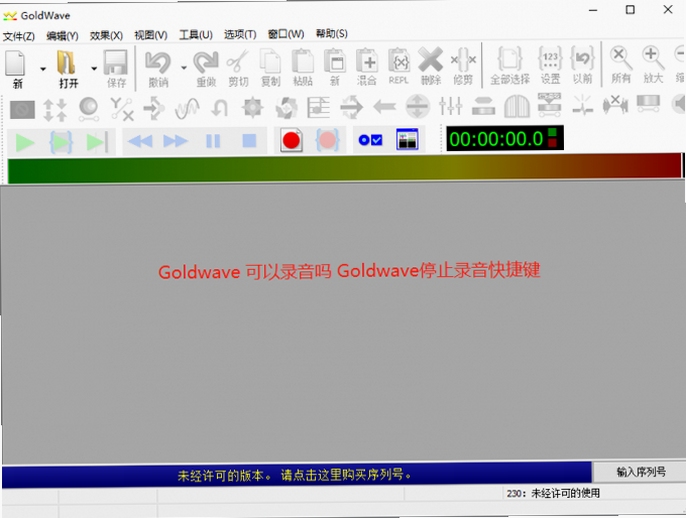Click the unlicensed version purchase banner
Screen dimensions: 686x518
coord(297,475)
